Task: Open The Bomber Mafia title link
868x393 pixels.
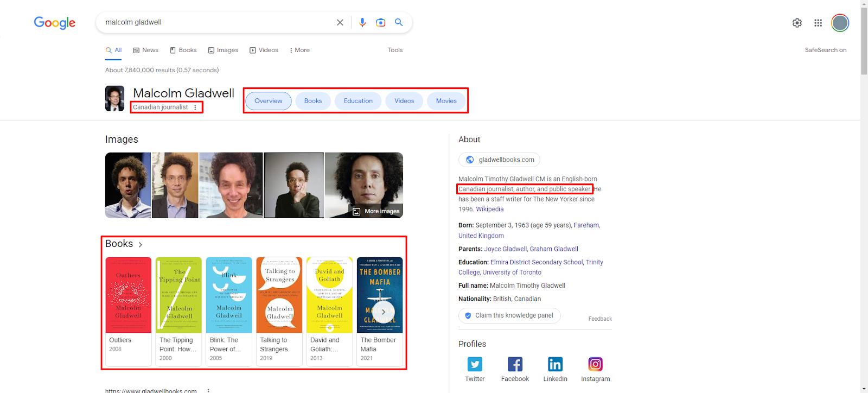Action: tap(378, 345)
